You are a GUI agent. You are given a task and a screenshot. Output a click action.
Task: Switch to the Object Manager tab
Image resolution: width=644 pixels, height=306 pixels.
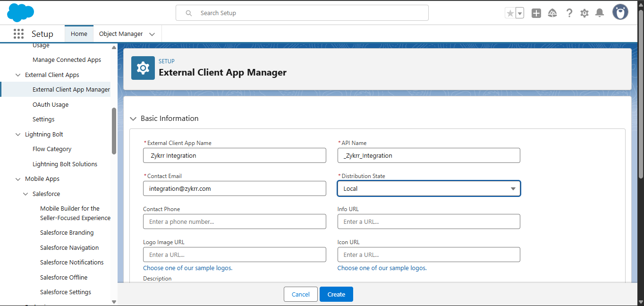pyautogui.click(x=121, y=34)
